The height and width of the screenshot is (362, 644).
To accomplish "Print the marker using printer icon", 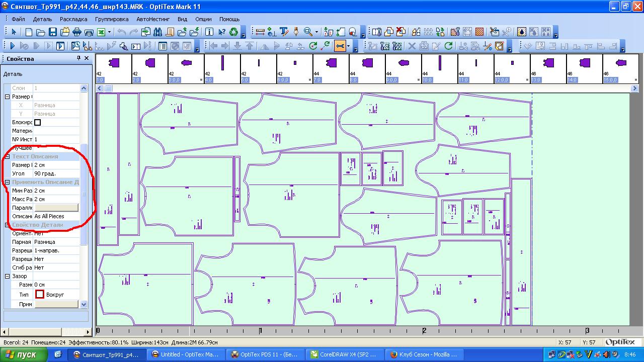I will (x=77, y=32).
